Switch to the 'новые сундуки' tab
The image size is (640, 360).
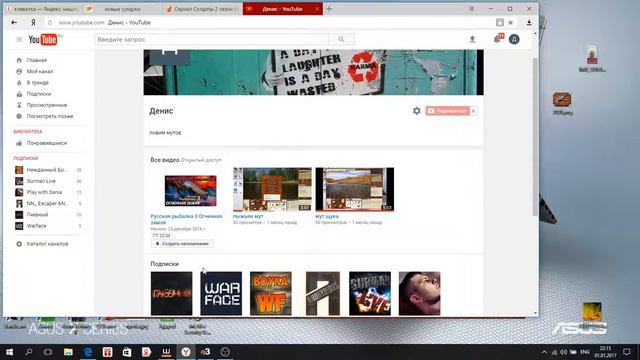click(122, 9)
